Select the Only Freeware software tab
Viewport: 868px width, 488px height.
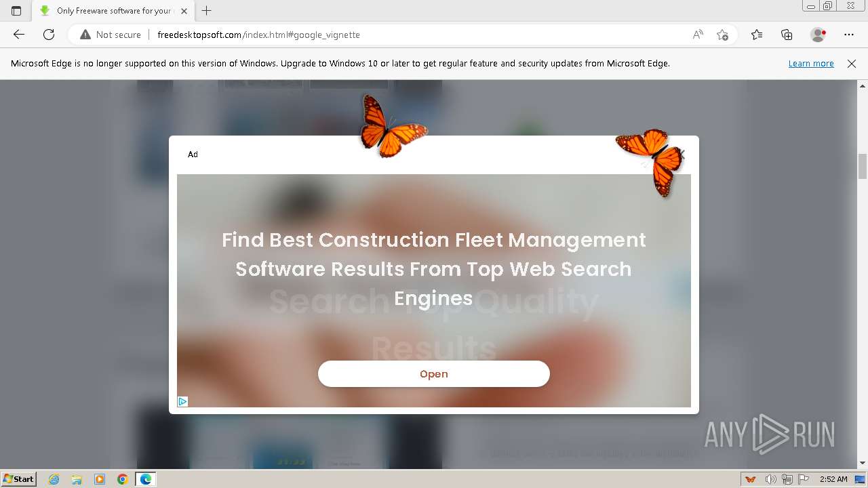pyautogui.click(x=113, y=11)
